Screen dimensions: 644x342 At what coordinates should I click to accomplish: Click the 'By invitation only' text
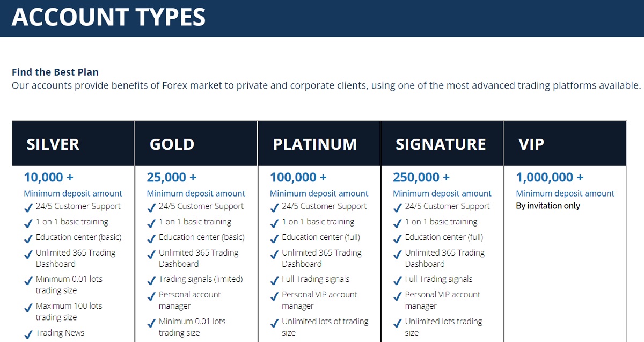548,206
